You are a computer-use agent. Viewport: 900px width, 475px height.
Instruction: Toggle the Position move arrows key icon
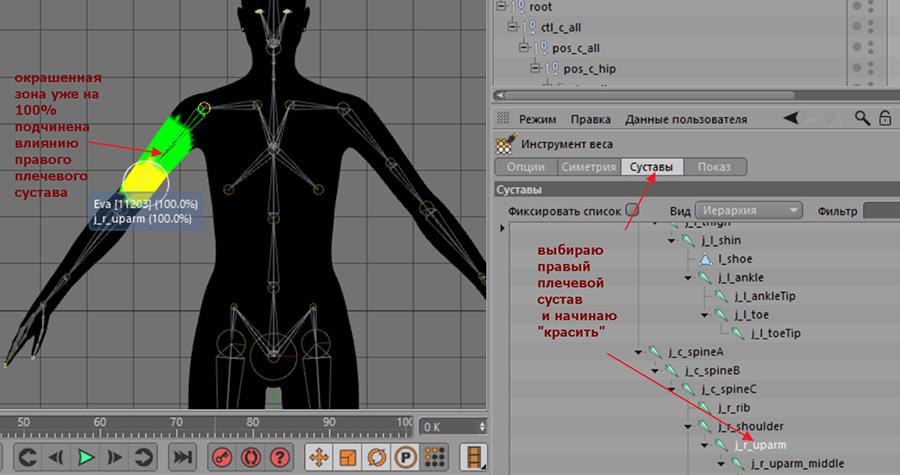click(319, 458)
